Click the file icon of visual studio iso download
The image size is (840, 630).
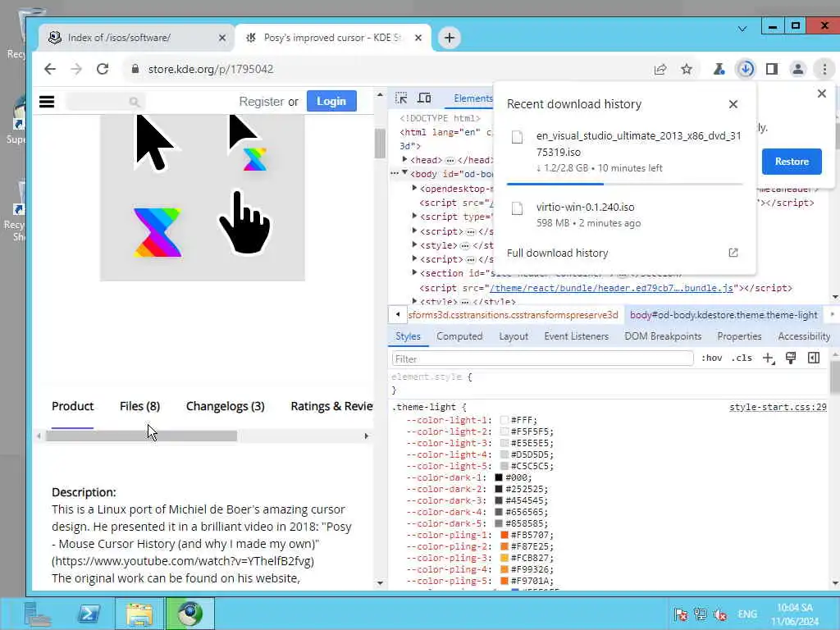[518, 137]
